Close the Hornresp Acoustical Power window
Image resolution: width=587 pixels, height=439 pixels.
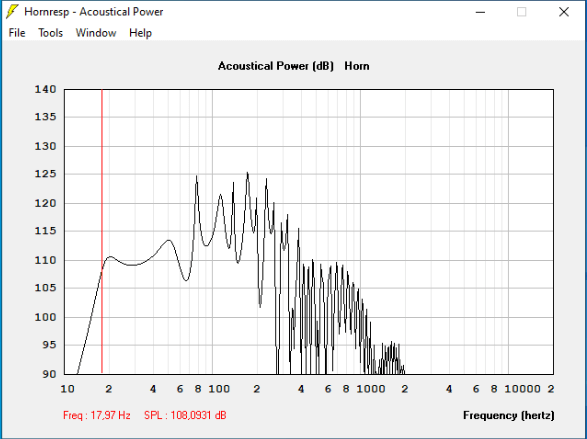(564, 12)
